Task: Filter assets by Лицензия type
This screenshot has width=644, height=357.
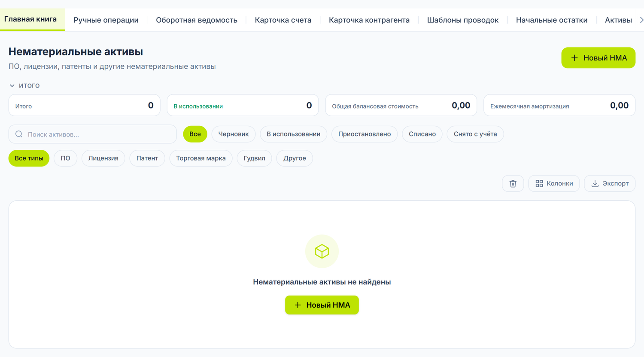Action: 103,158
